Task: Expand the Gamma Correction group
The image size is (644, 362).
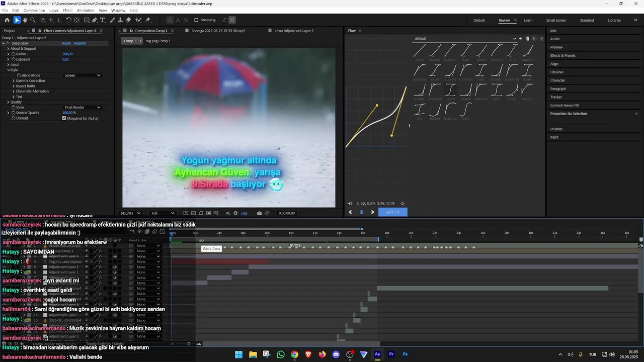Action: click(x=14, y=80)
